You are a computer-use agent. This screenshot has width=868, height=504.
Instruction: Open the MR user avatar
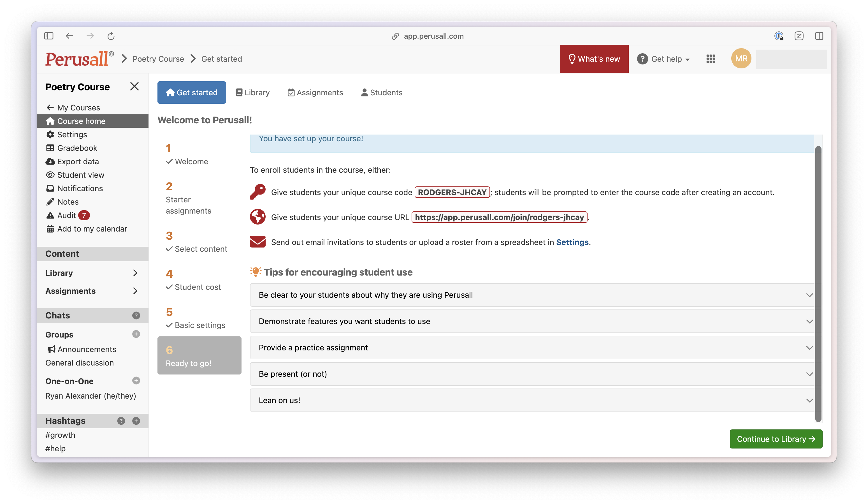(x=741, y=59)
